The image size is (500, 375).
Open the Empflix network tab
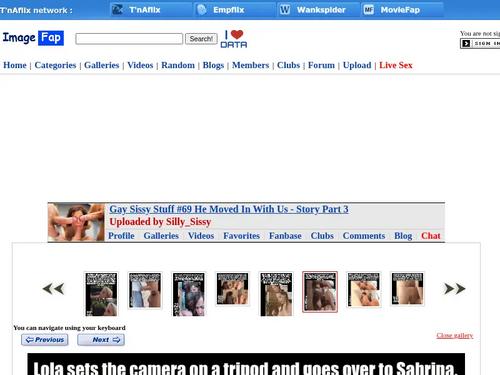click(235, 10)
